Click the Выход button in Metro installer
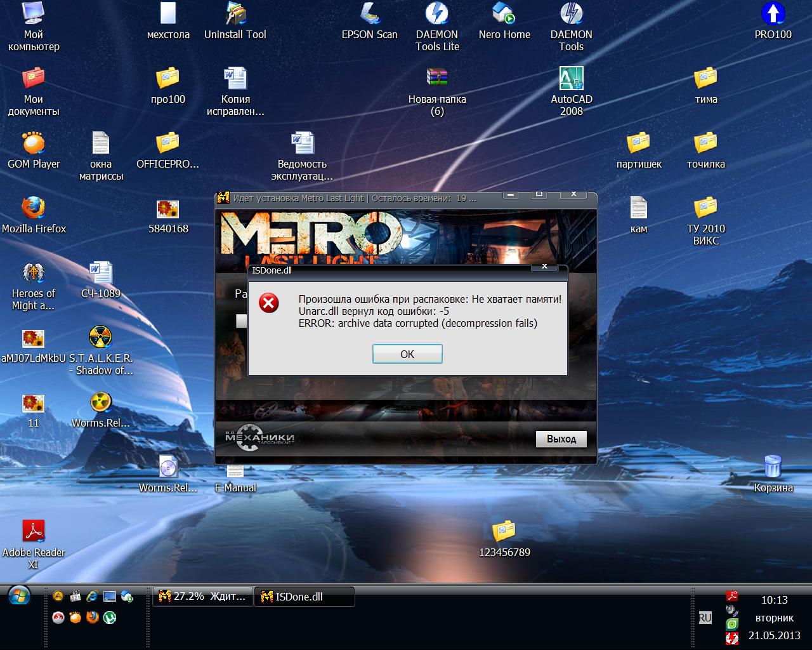The image size is (812, 650). tap(561, 439)
